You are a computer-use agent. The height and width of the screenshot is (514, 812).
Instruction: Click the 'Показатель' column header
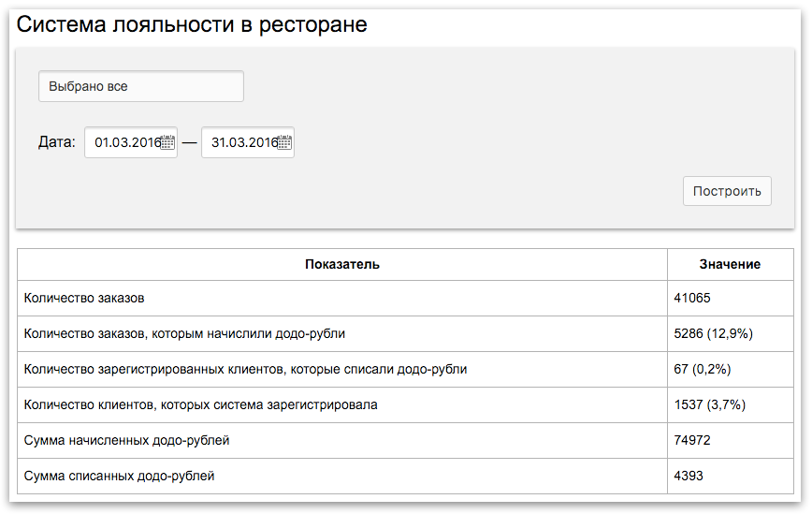[x=342, y=264]
